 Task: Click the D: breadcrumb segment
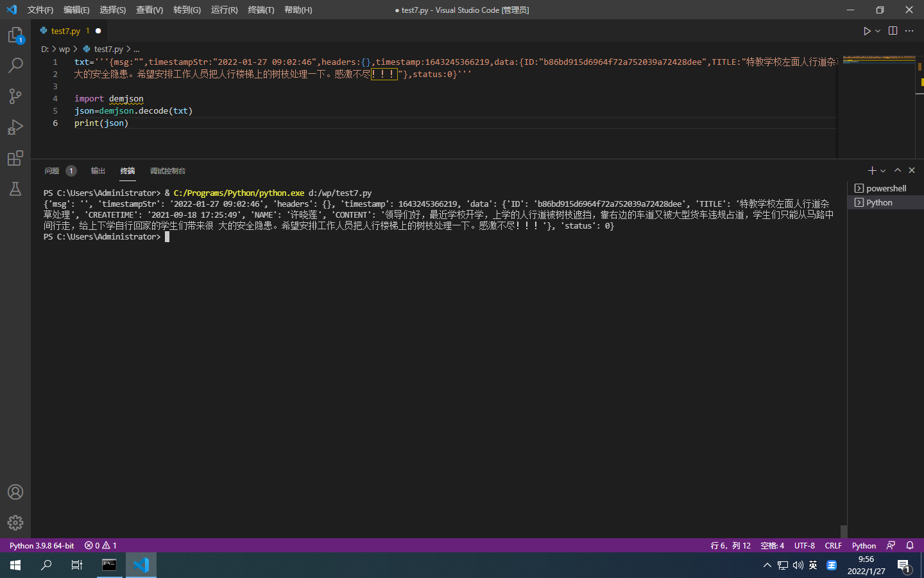tap(45, 49)
